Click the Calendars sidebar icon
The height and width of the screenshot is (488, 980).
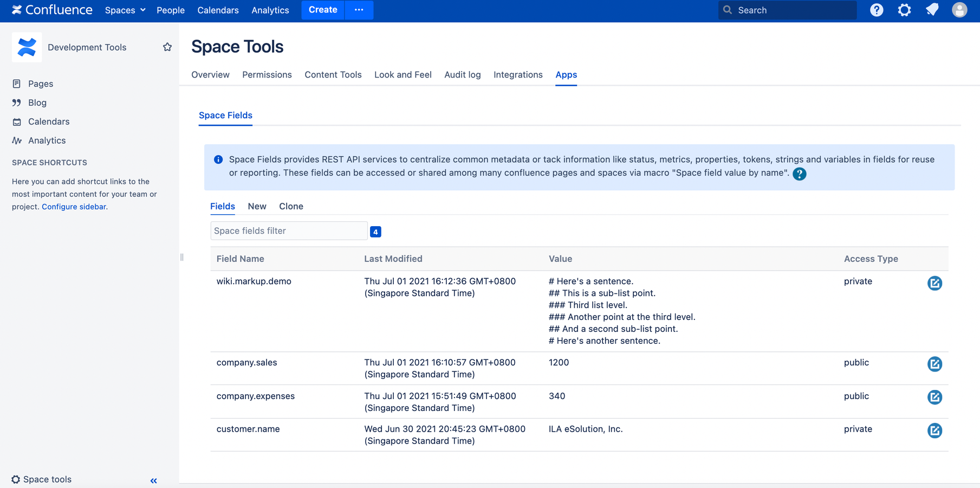tap(17, 121)
